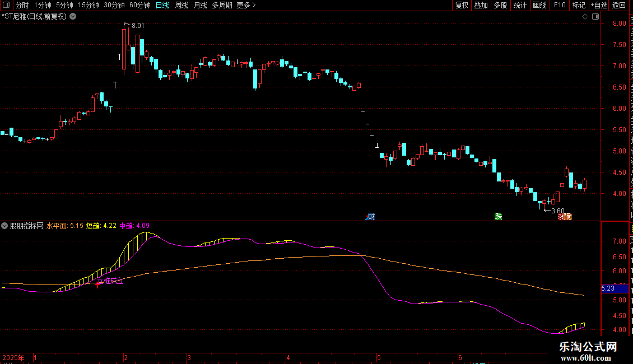The image size is (633, 364).
Task: Switch to 周线 weekly chart
Action: pyautogui.click(x=181, y=5)
